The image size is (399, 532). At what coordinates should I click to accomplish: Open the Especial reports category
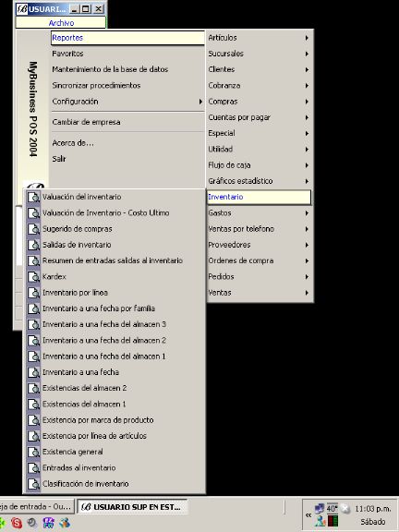tap(259, 133)
